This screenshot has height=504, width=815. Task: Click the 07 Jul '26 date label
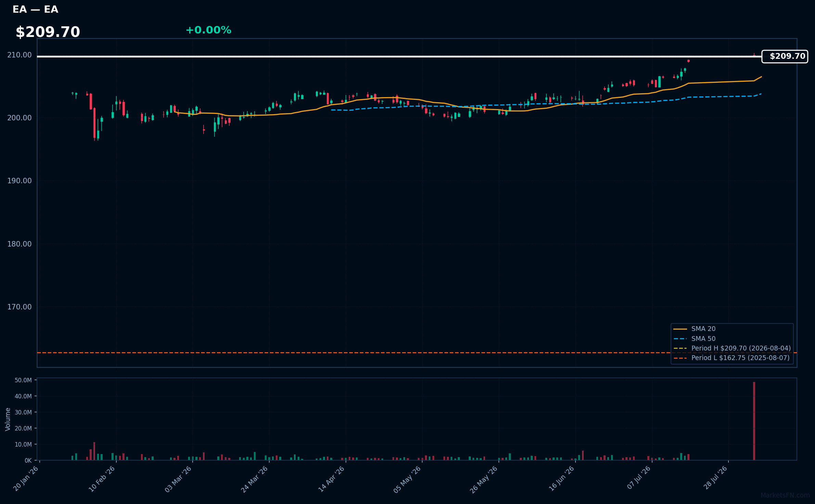pyautogui.click(x=639, y=477)
